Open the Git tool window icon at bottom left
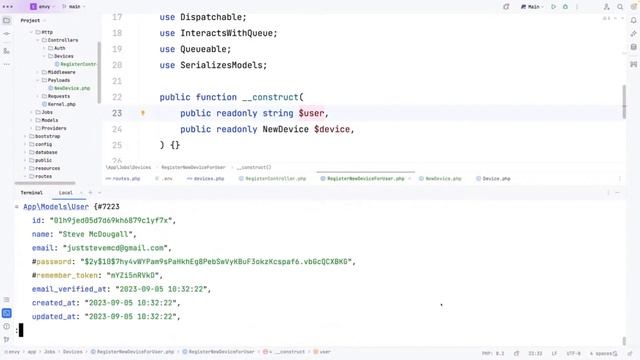This screenshot has width=640, height=360. [7, 340]
